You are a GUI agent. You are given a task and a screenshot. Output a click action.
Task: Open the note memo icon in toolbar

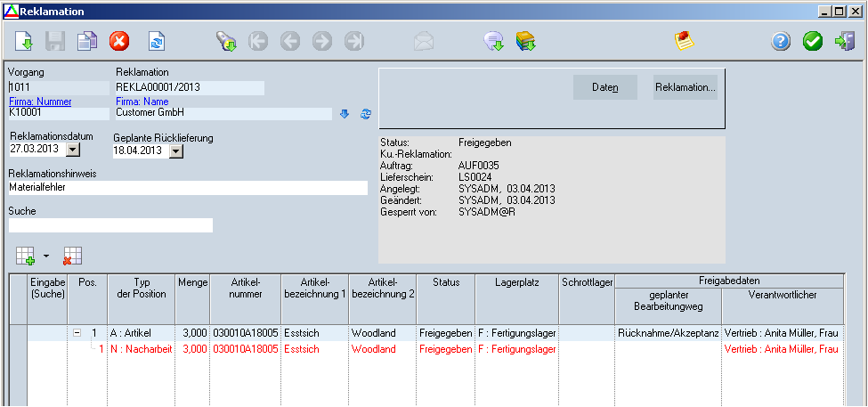[684, 41]
